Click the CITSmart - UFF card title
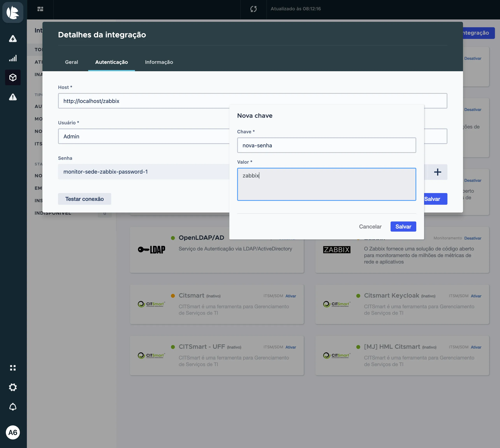Viewport: 500px width, 448px height. click(202, 347)
